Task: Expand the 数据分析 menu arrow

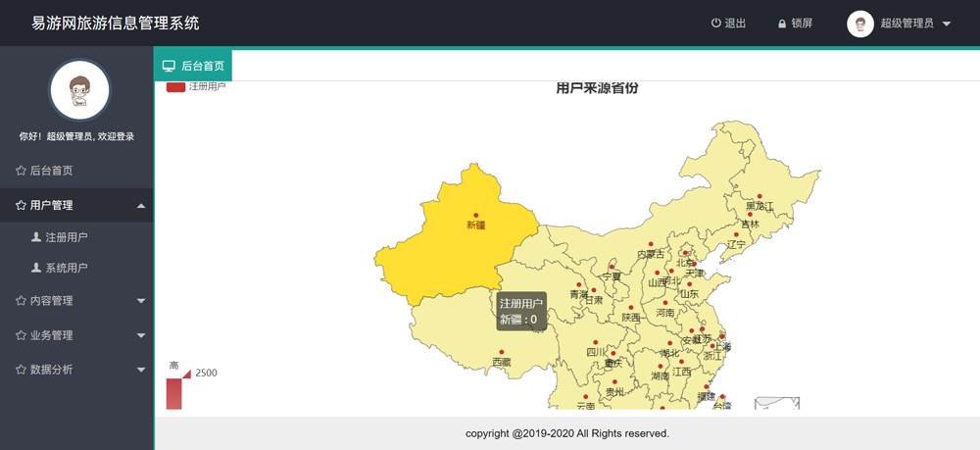Action: point(141,370)
